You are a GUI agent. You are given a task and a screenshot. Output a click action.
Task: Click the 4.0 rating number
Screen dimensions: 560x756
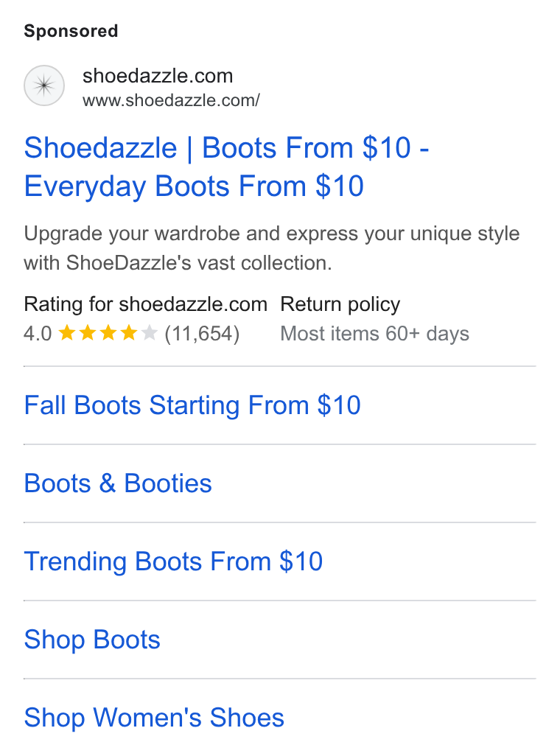tap(38, 334)
